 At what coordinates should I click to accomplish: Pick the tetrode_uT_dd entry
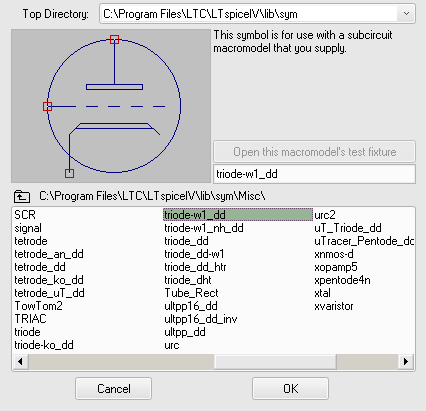point(49,293)
